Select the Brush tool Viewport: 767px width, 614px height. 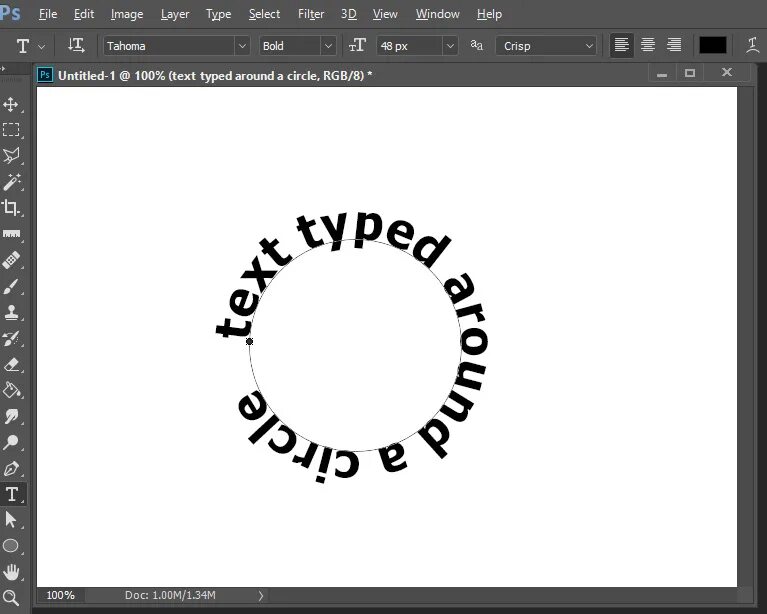point(11,286)
